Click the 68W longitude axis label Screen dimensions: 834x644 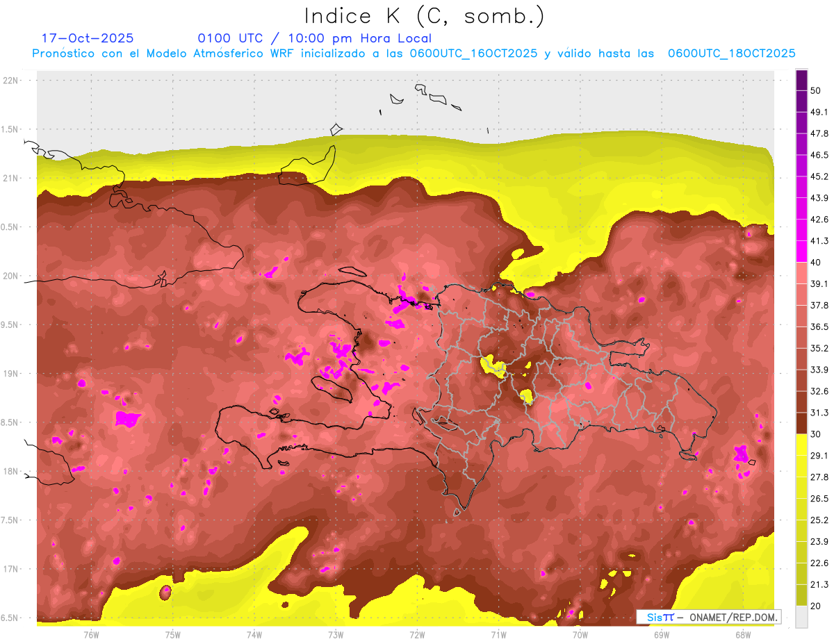[742, 634]
